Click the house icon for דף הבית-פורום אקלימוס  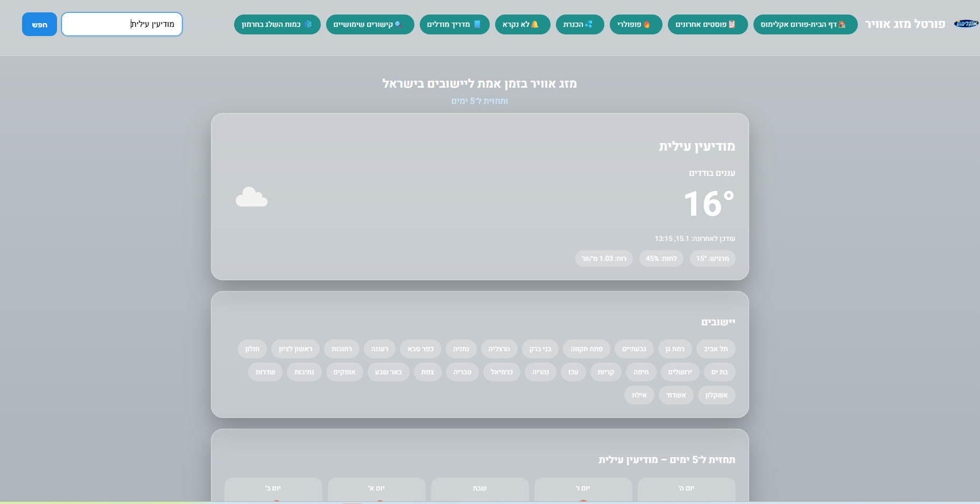click(x=842, y=24)
